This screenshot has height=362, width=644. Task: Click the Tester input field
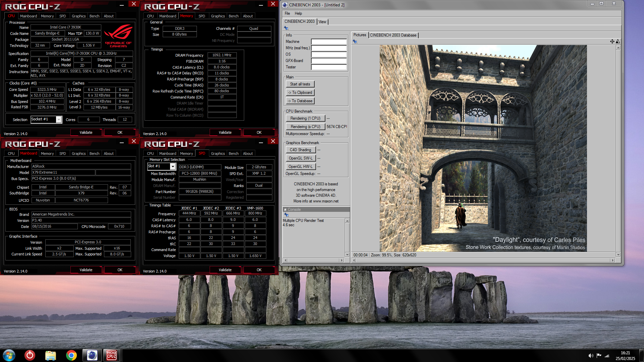[x=329, y=67]
